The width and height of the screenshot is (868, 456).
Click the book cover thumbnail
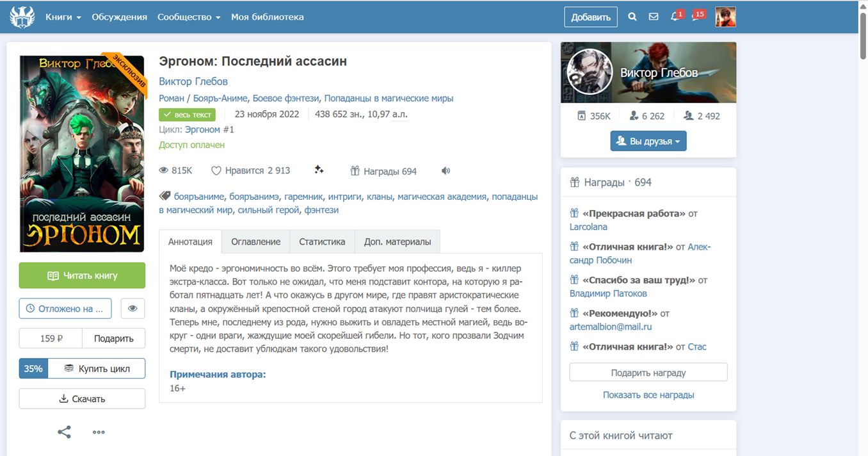(x=82, y=154)
